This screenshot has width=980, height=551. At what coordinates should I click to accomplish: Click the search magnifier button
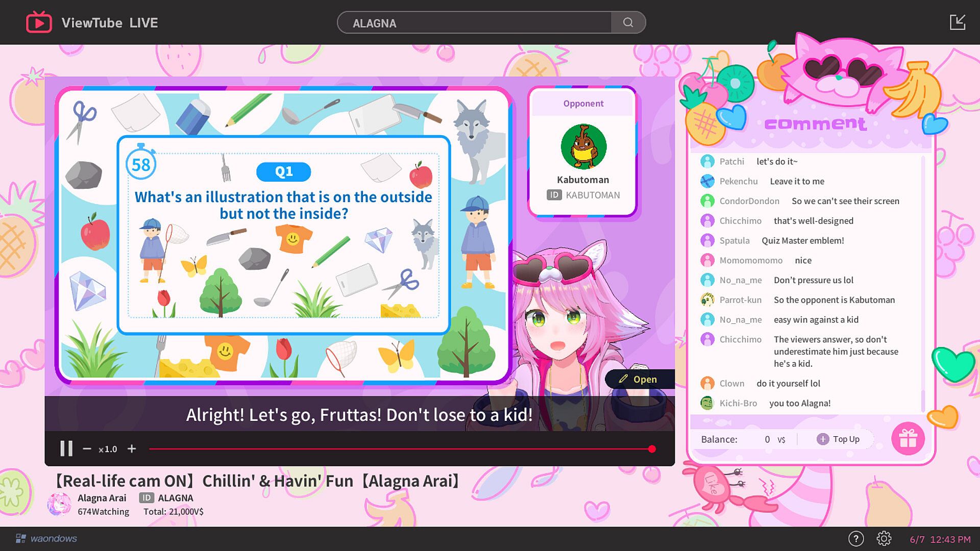[628, 22]
